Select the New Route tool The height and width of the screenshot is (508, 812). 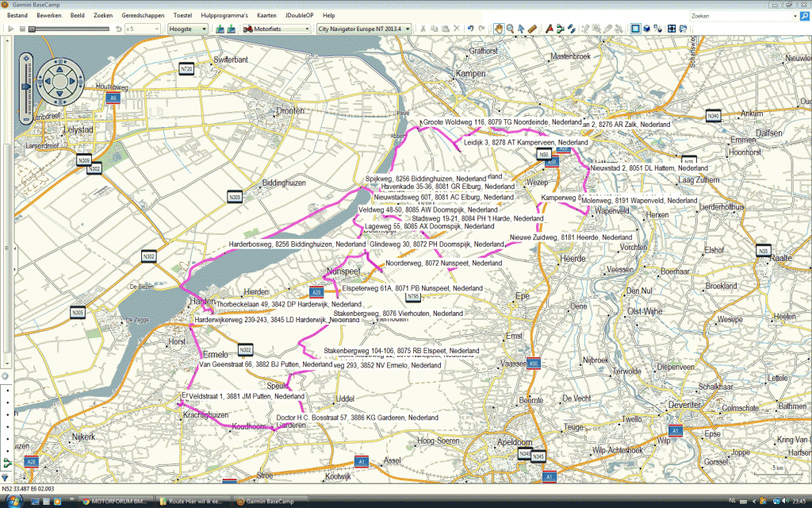point(561,29)
